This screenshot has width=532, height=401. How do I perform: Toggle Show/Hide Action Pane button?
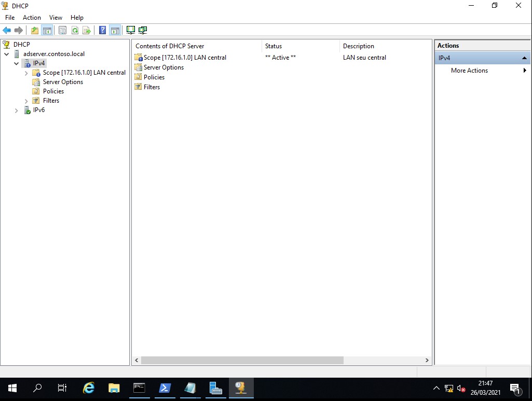click(115, 31)
